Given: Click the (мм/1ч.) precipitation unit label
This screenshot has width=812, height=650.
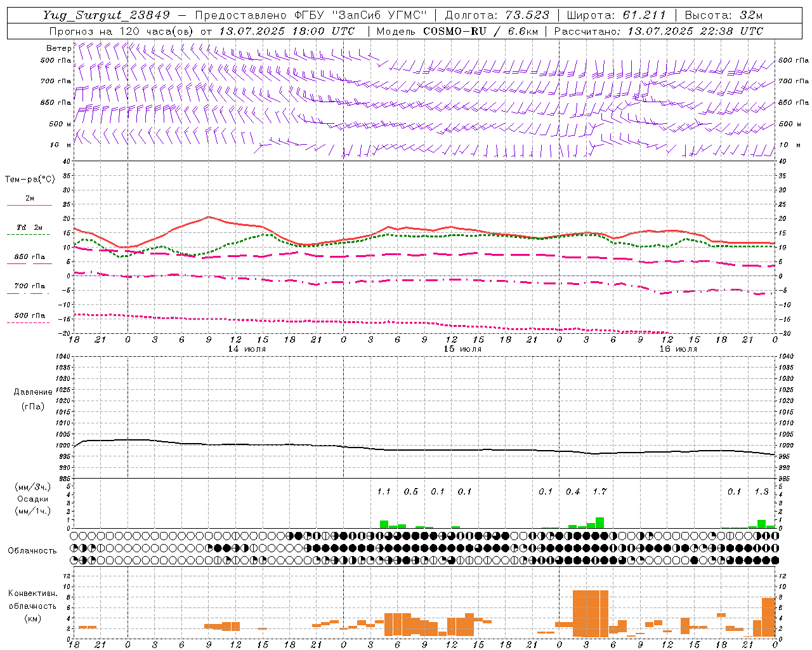Looking at the screenshot, I should click(x=33, y=511).
